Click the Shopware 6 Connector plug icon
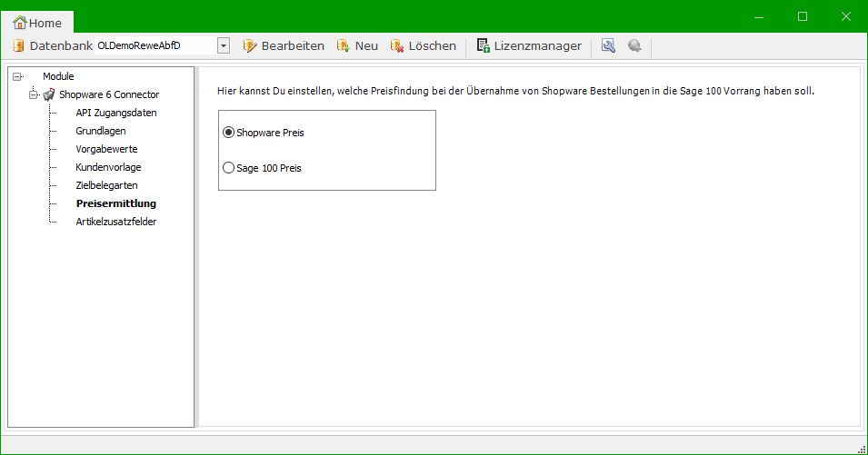 point(49,94)
